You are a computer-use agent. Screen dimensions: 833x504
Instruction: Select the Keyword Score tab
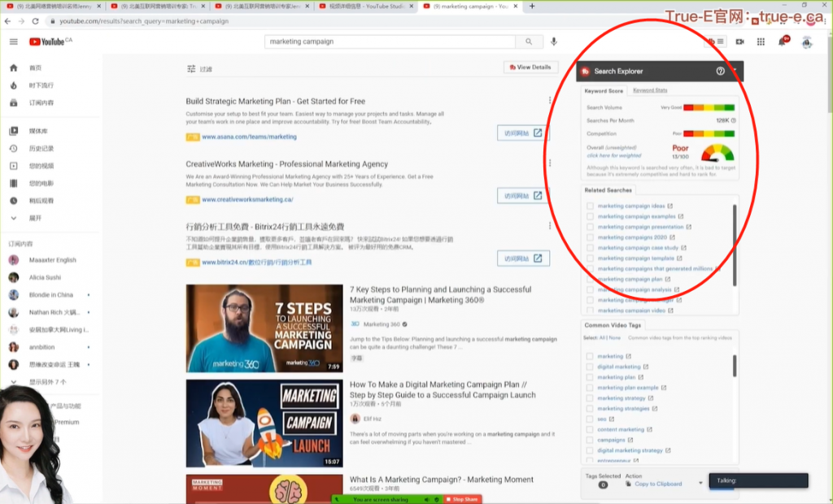pyautogui.click(x=604, y=91)
